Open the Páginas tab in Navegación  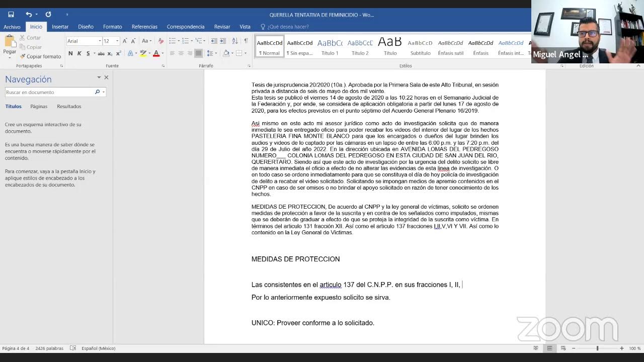coord(39,107)
